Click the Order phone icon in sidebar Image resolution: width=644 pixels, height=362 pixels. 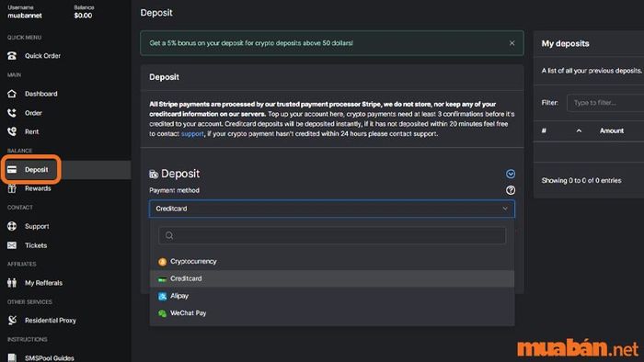coord(12,113)
